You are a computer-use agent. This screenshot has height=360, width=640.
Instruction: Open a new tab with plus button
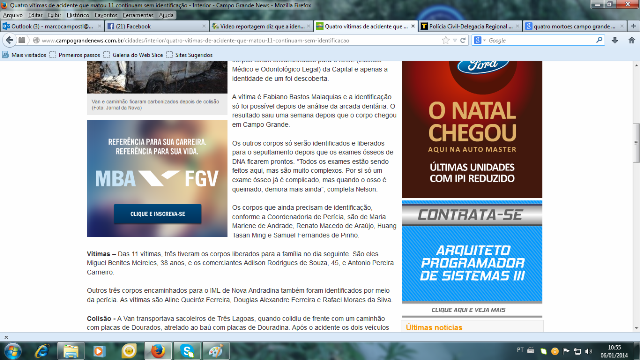click(x=633, y=26)
